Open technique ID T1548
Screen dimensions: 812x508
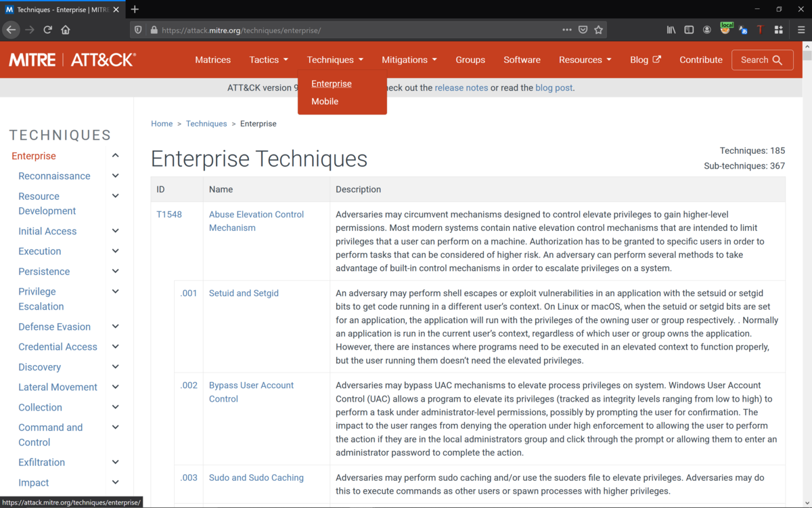pyautogui.click(x=169, y=215)
